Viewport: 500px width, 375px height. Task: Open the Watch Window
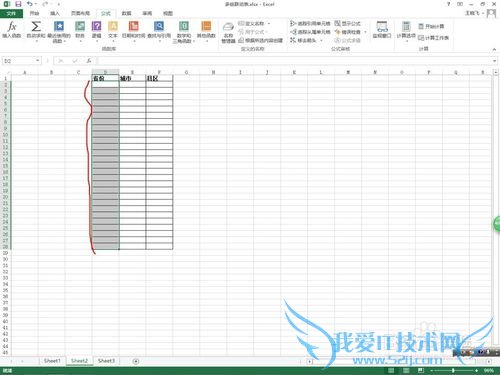(382, 30)
